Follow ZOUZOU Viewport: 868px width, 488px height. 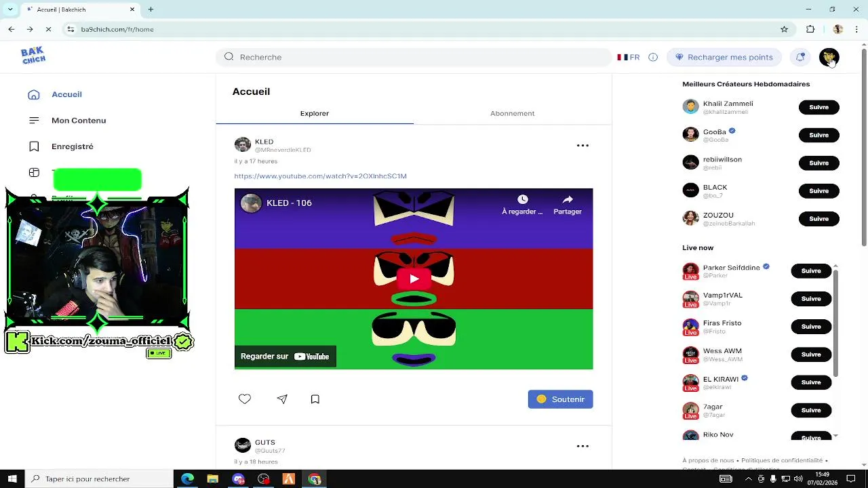pyautogui.click(x=818, y=219)
